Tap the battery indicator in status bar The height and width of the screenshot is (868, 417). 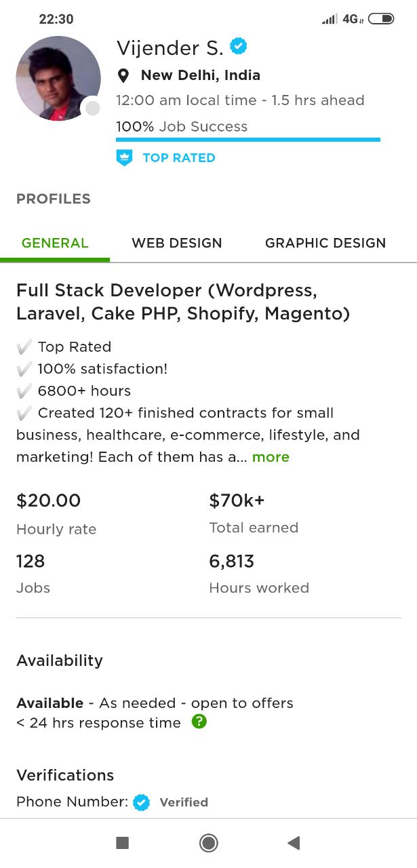[381, 19]
